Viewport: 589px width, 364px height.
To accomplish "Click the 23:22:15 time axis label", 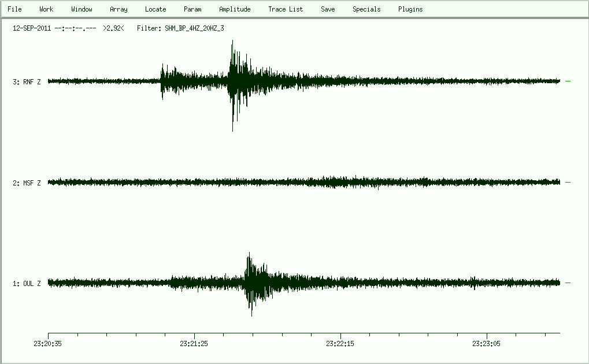I will click(340, 343).
